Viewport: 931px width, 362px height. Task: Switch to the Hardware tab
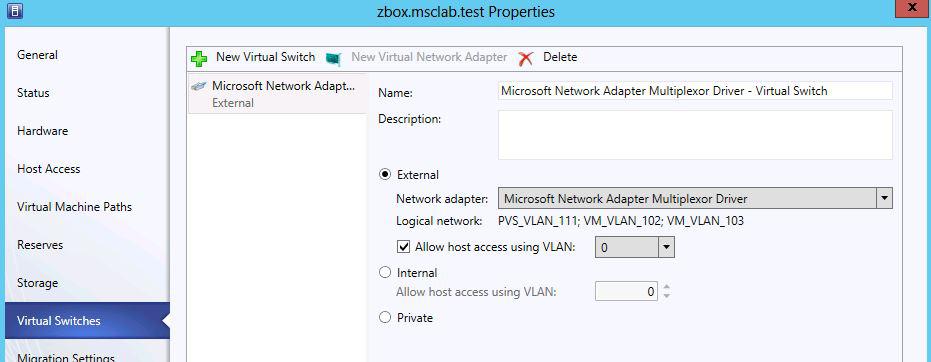pos(43,131)
